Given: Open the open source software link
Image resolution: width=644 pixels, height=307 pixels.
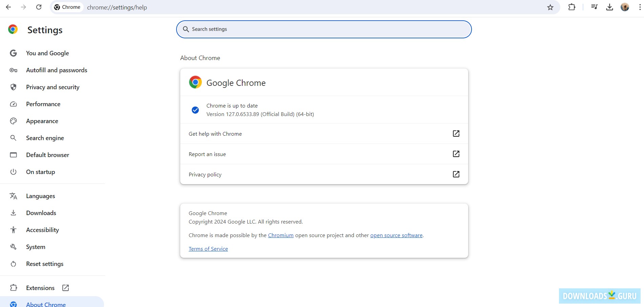Looking at the screenshot, I should [396, 235].
